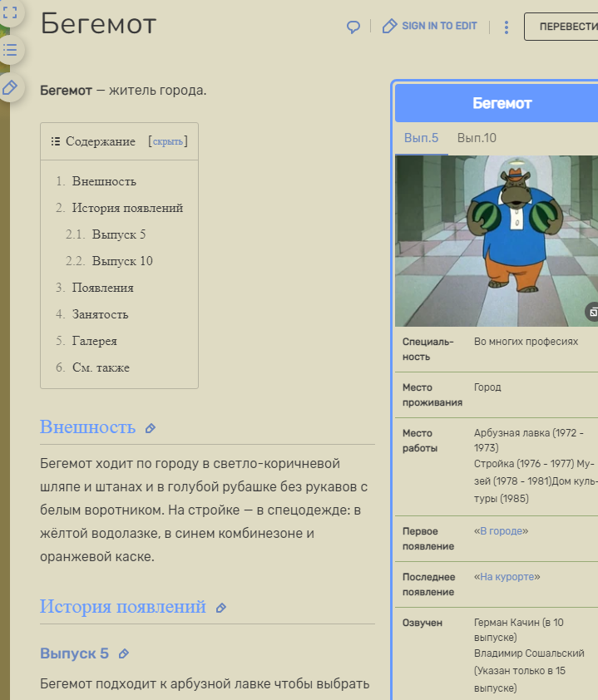Image resolution: width=598 pixels, height=700 pixels.
Task: Hide the contents via скрыть toggle
Action: point(168,141)
